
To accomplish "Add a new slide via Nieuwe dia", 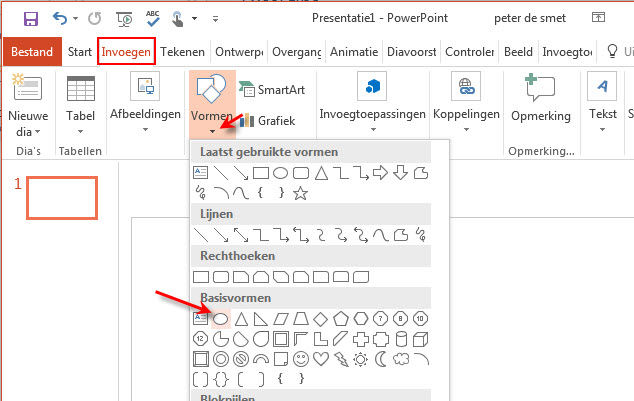I will coord(28,105).
